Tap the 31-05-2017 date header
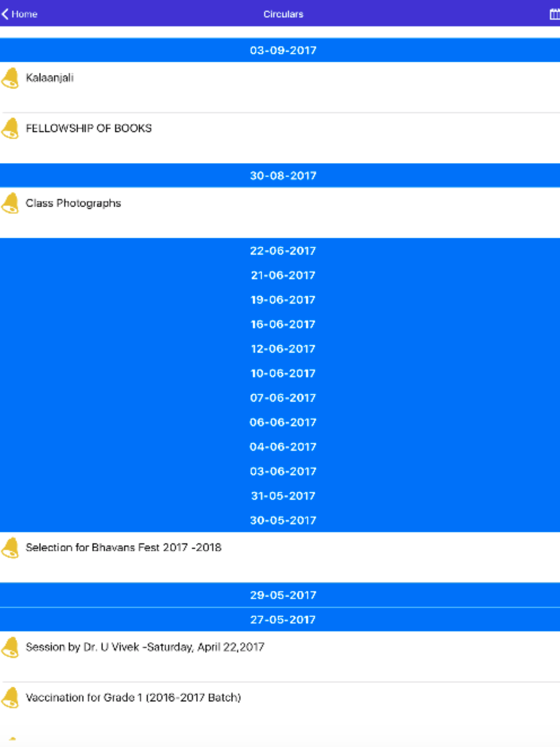This screenshot has width=560, height=747. tap(280, 496)
